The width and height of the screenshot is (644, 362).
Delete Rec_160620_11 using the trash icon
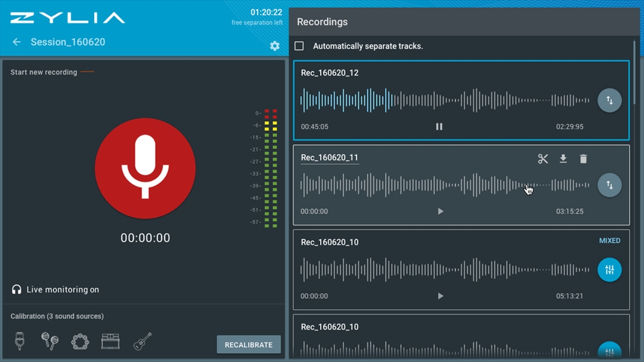(583, 158)
